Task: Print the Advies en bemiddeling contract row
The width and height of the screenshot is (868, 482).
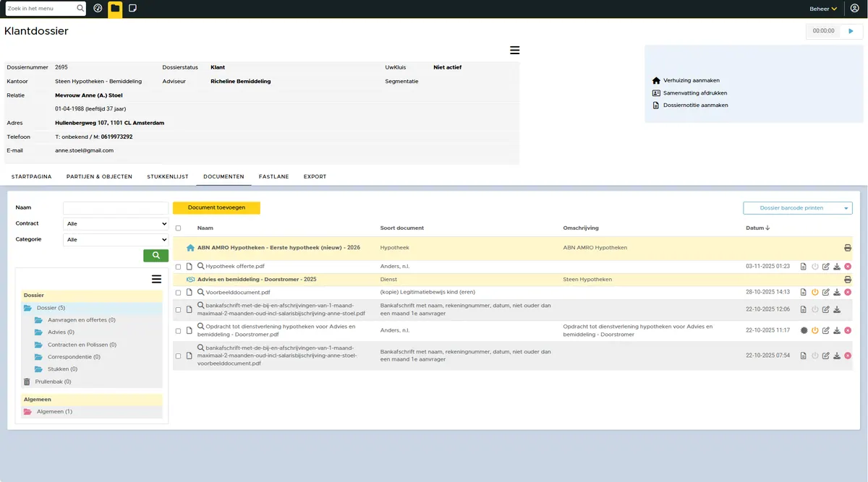Action: click(x=848, y=280)
